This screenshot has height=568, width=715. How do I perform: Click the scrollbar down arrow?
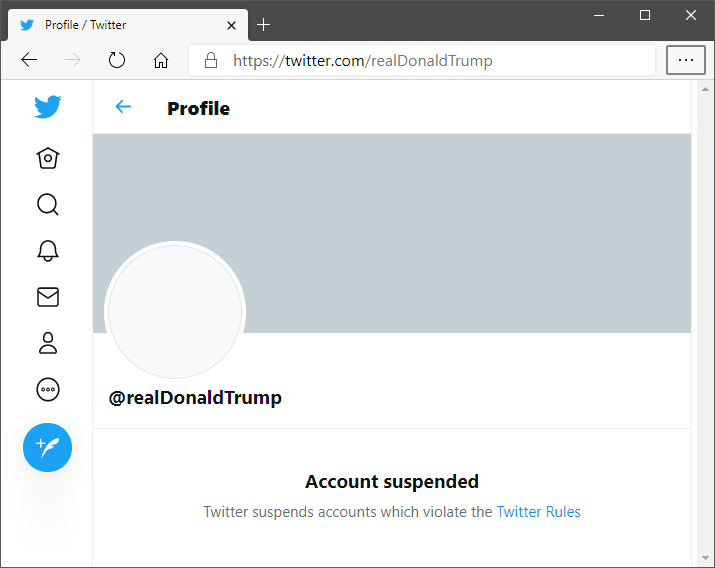tap(705, 558)
